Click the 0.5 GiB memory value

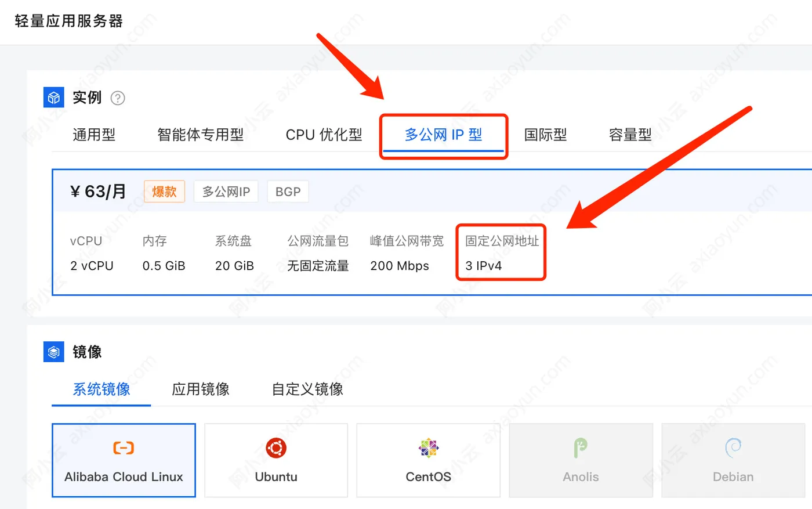[164, 266]
